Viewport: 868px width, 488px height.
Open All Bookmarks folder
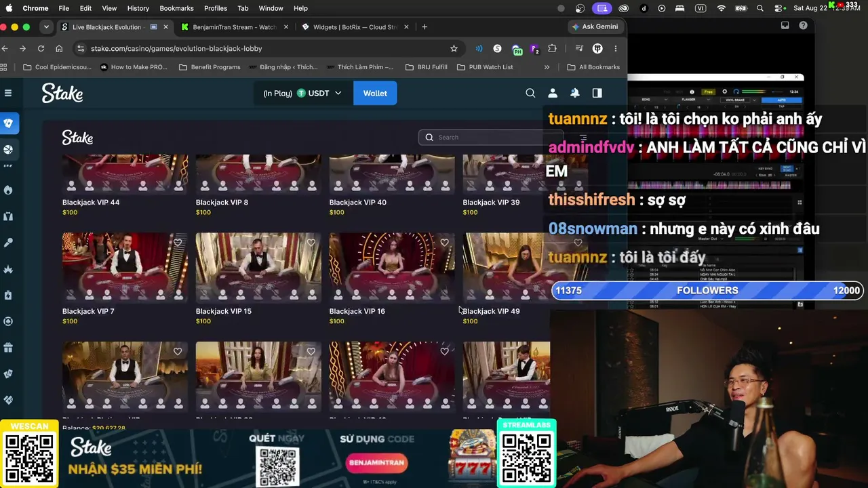(593, 67)
